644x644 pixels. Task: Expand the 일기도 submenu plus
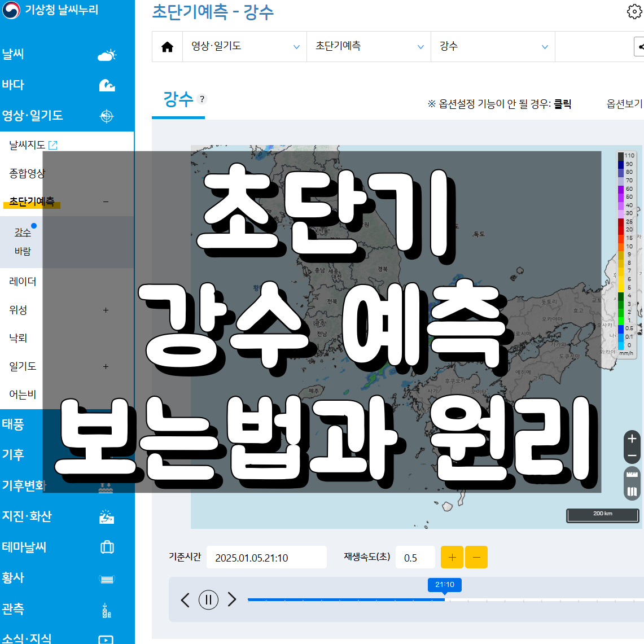click(106, 366)
